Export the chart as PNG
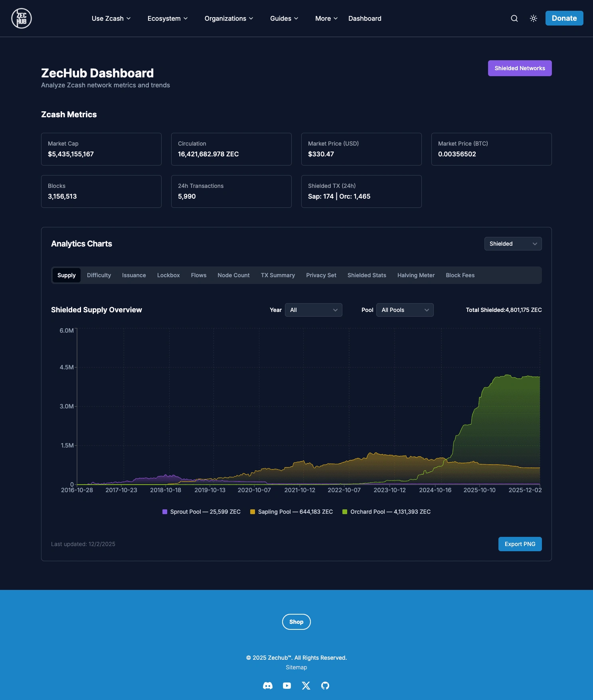This screenshot has width=593, height=700. click(x=520, y=544)
